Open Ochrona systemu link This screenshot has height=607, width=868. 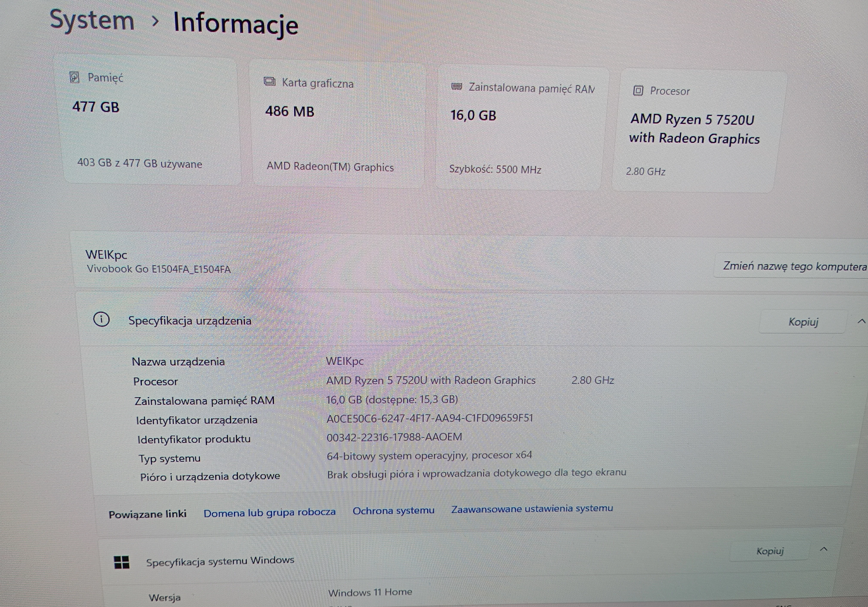393,511
